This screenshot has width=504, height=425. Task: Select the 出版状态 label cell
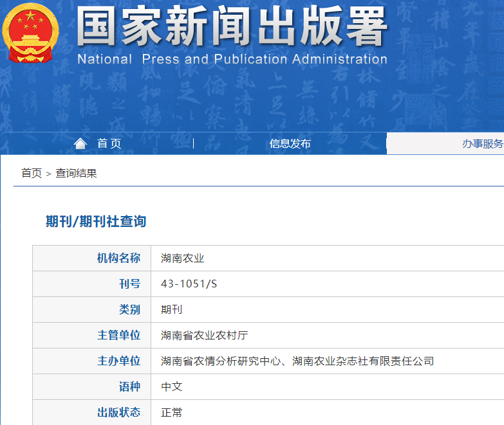click(92, 412)
